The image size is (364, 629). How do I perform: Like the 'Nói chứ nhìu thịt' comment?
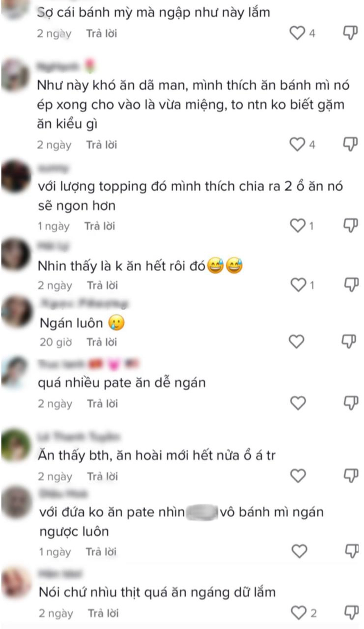click(299, 613)
